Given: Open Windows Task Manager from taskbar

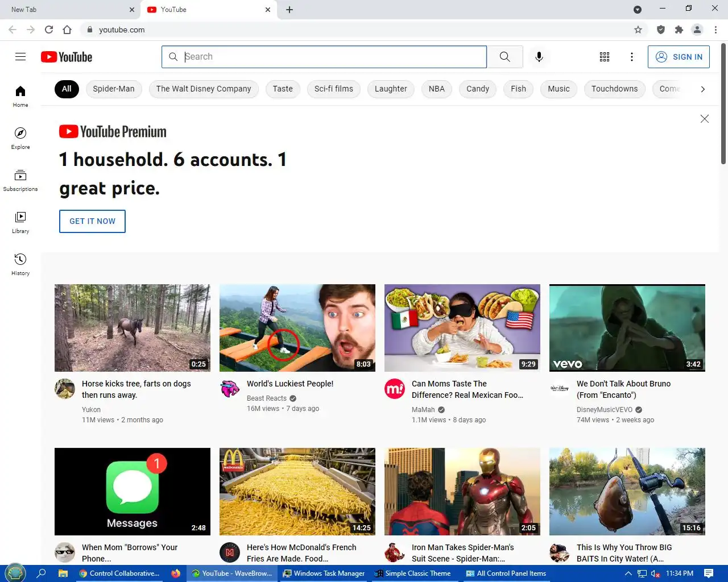Looking at the screenshot, I should click(324, 573).
